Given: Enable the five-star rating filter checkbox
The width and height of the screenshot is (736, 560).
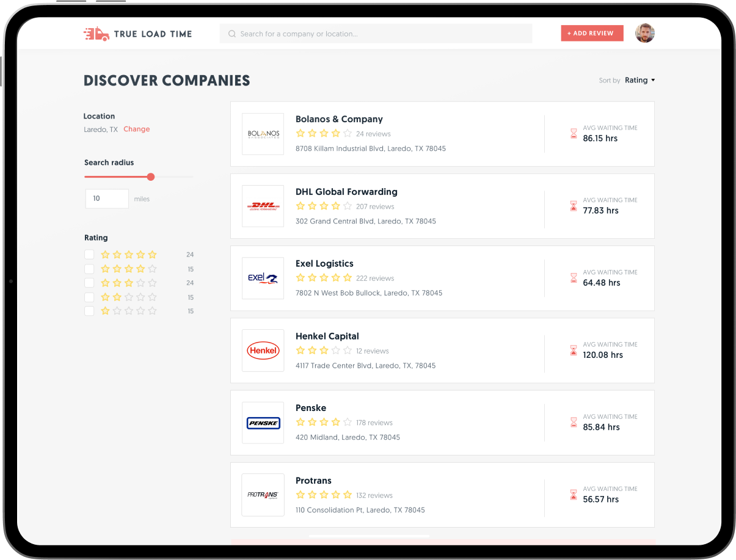Looking at the screenshot, I should click(89, 255).
